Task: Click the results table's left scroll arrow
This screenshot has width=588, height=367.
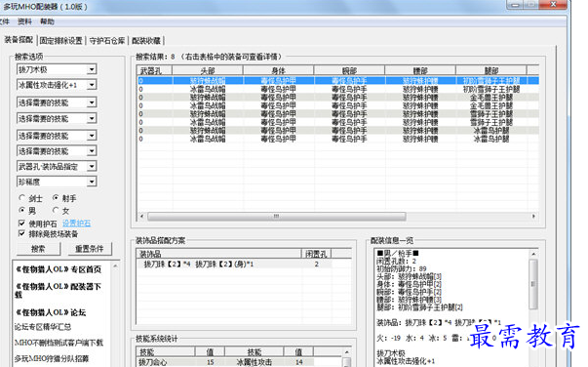Action: click(141, 216)
